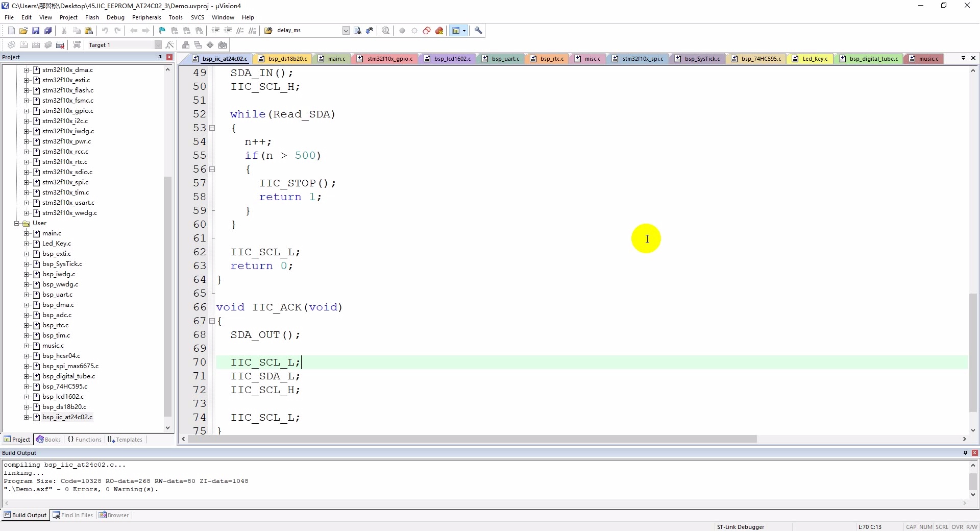Undo the last edit
This screenshot has height=531, width=980.
[105, 30]
